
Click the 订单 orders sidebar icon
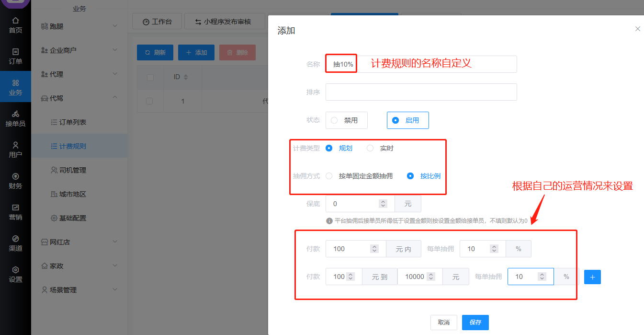pyautogui.click(x=15, y=56)
